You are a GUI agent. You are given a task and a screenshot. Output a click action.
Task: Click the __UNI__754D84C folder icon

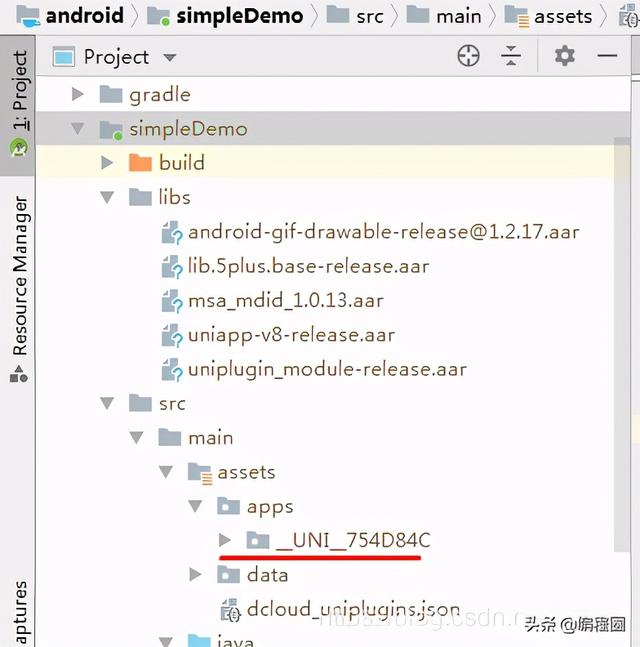258,540
